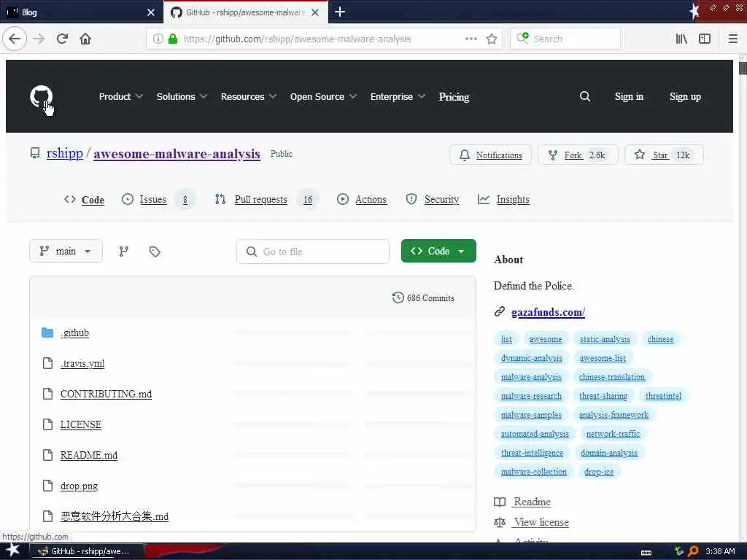Screen dimensions: 747x560
Task: Click the threat-intelligence topic tag
Action: (x=532, y=452)
